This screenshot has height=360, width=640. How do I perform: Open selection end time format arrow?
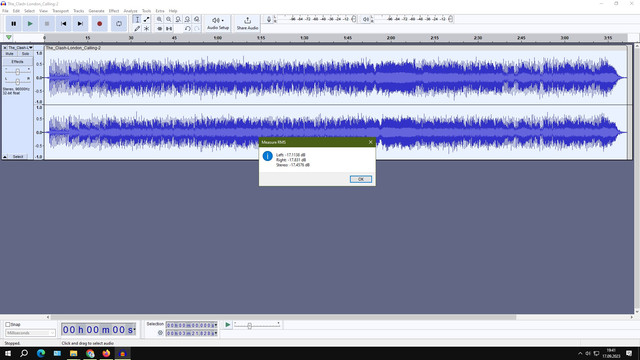(216, 333)
